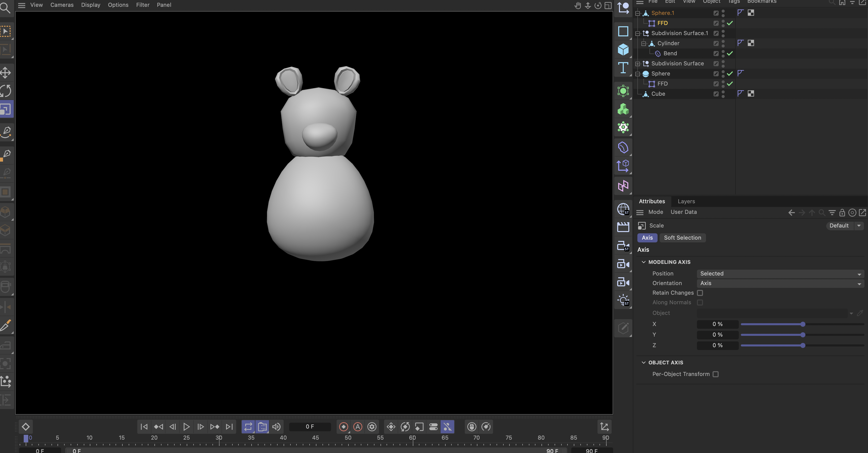Click the frame counter field showing 0 F
This screenshot has width=868, height=453.
[x=310, y=426]
